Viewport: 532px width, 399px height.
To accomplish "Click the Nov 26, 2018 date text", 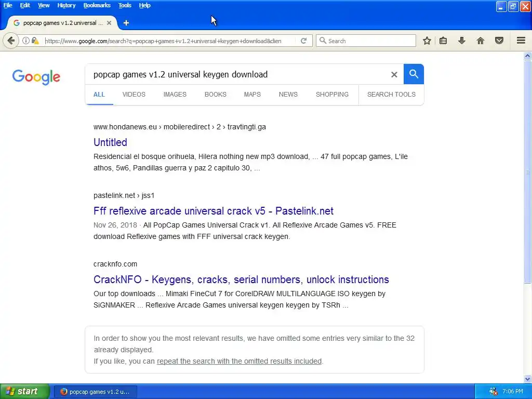I will 115,225.
